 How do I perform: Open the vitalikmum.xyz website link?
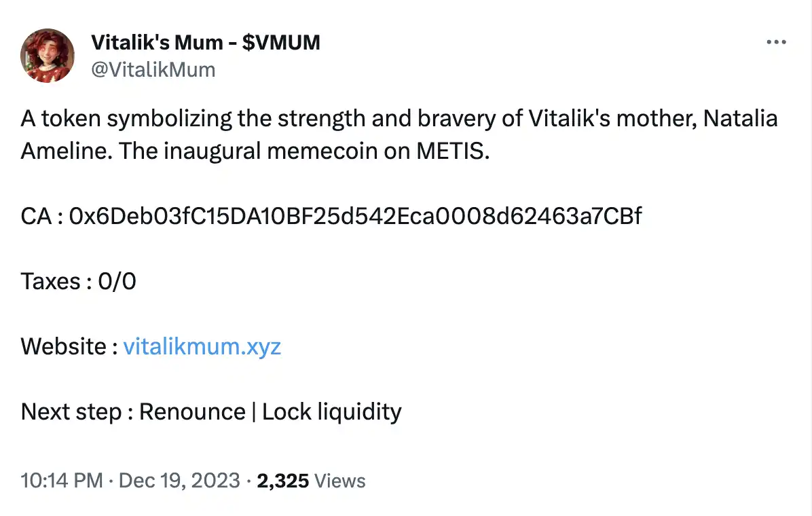(x=202, y=347)
